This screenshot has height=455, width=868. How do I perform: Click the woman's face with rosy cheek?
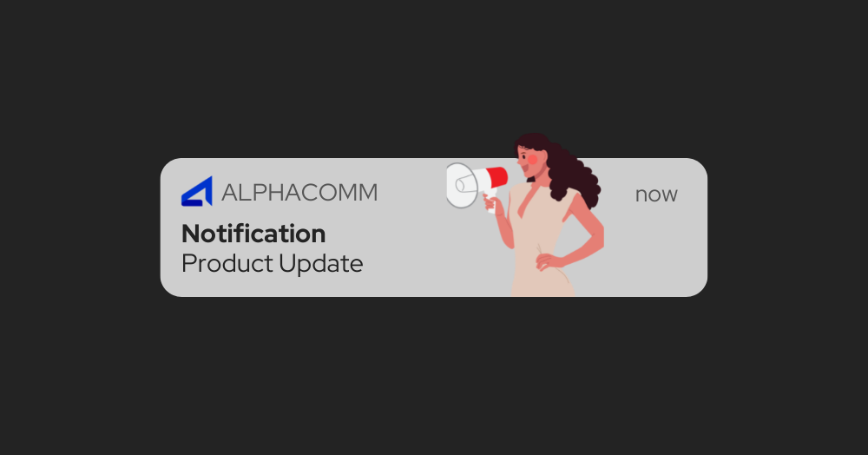pyautogui.click(x=528, y=161)
